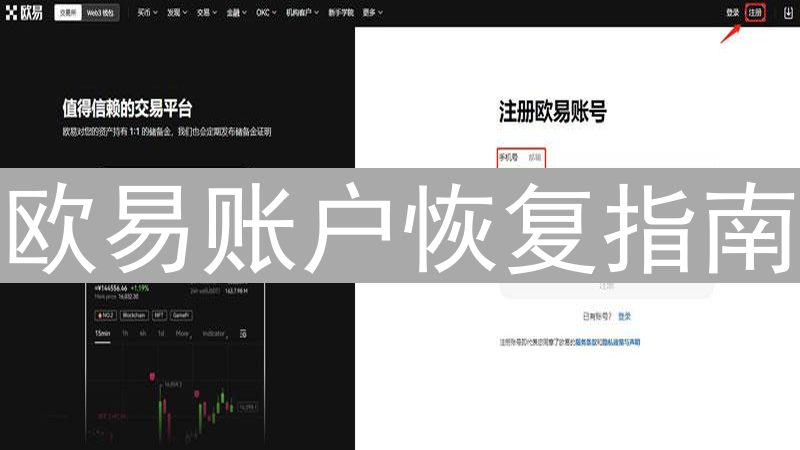This screenshot has height=450, width=800.
Task: Open the Indicator dropdown on chart
Action: (x=215, y=334)
